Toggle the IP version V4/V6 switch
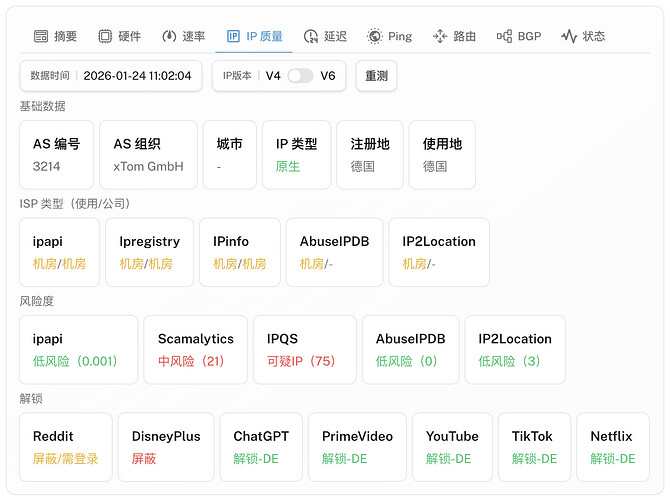670x499 pixels. (300, 76)
